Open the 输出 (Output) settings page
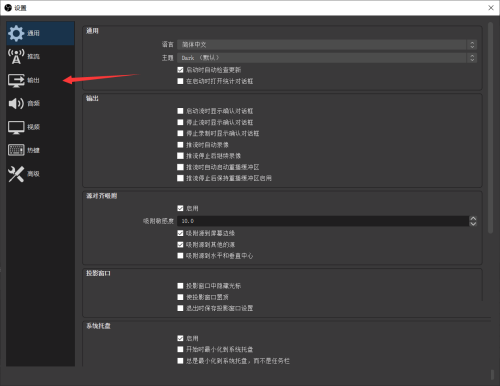Viewport: 500px width, 386px height. (x=40, y=80)
